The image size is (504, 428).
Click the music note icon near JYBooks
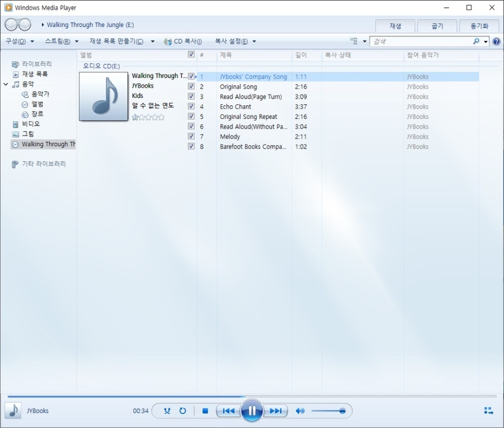click(x=13, y=410)
